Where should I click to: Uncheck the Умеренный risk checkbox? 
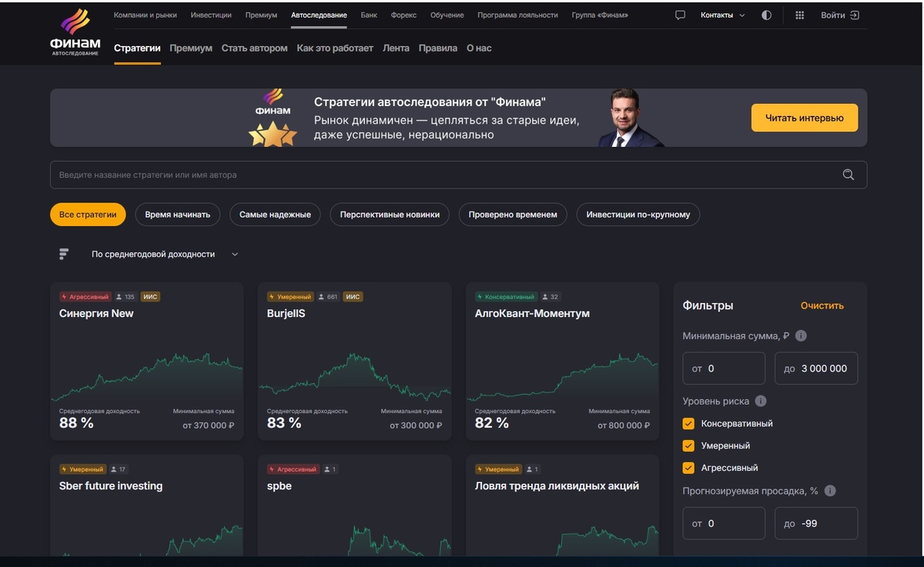coord(688,445)
